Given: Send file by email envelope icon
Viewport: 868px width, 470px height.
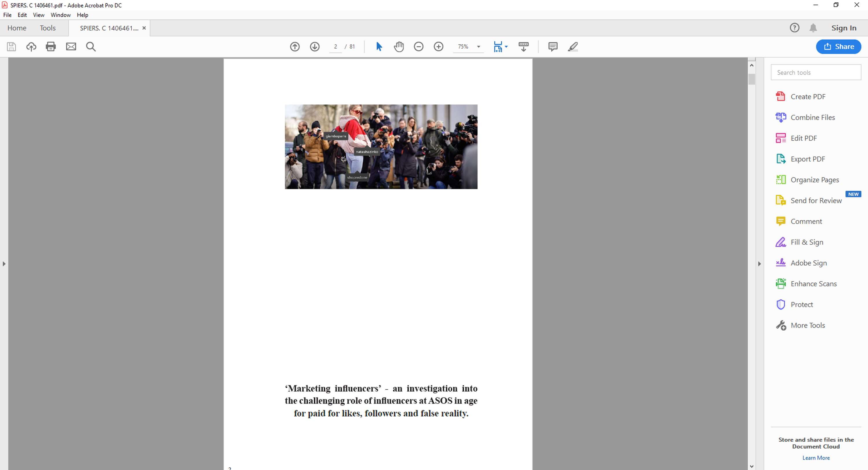Looking at the screenshot, I should click(x=71, y=47).
